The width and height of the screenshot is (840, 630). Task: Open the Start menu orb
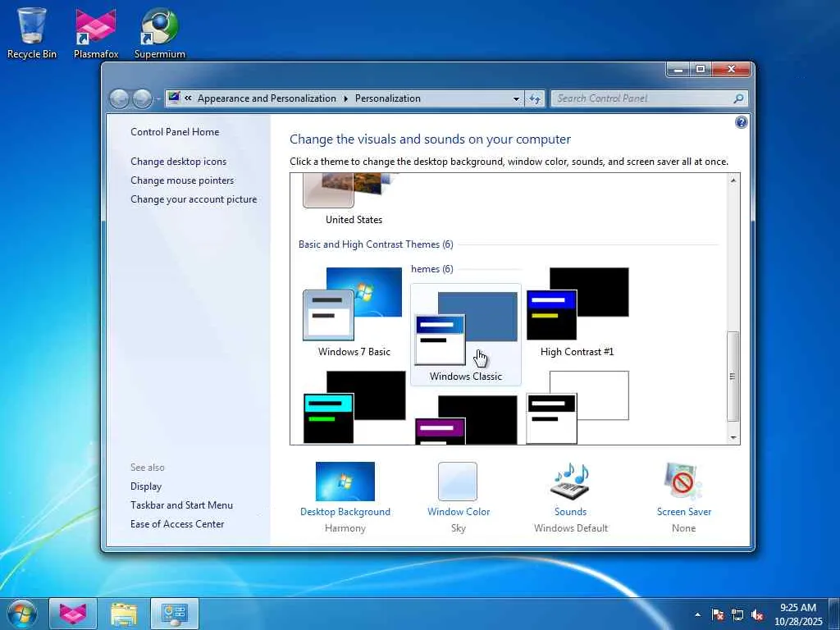22,614
